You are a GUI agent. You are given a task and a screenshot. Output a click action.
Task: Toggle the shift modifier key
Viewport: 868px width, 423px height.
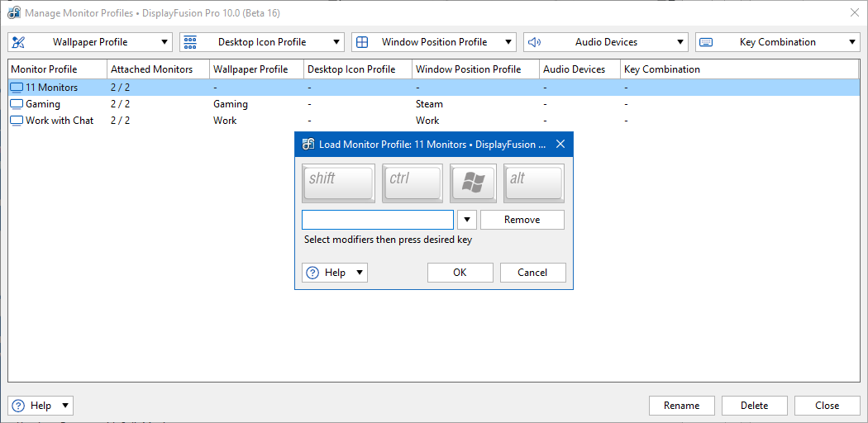click(338, 183)
